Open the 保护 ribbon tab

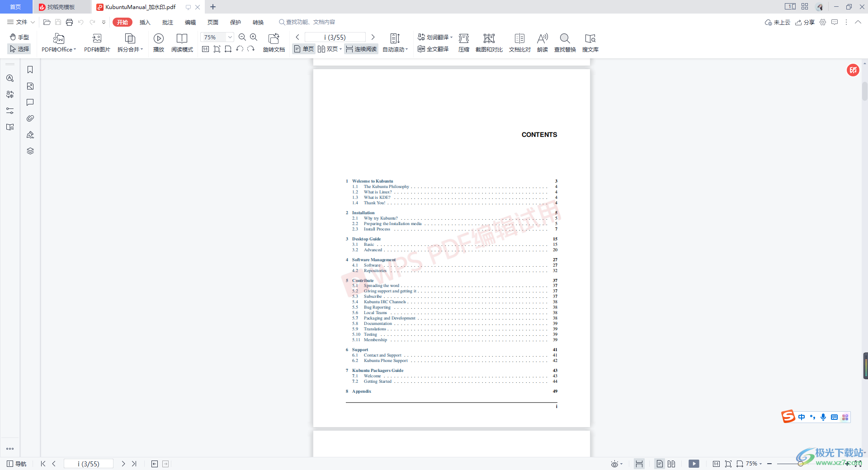coord(236,22)
